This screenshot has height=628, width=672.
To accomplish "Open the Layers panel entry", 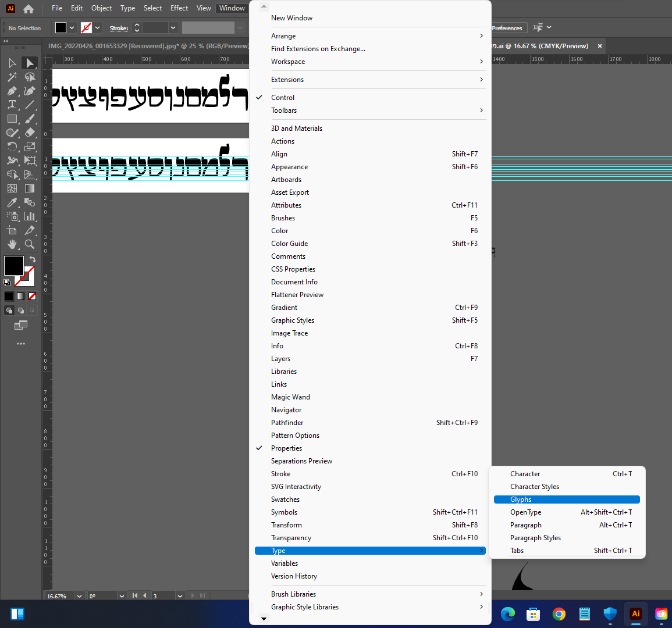I will coord(370,359).
